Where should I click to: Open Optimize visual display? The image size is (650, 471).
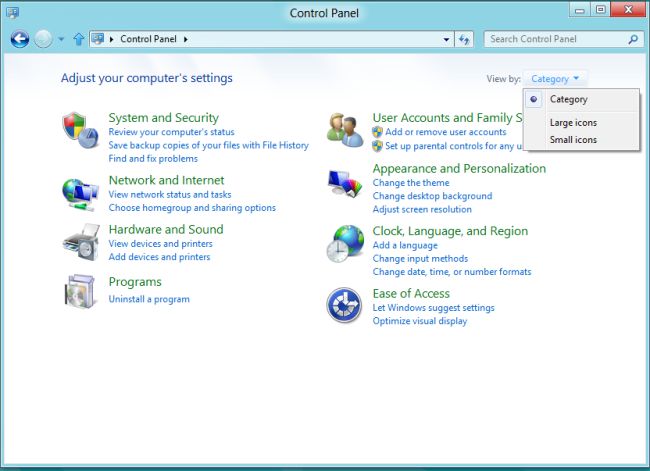click(x=420, y=321)
